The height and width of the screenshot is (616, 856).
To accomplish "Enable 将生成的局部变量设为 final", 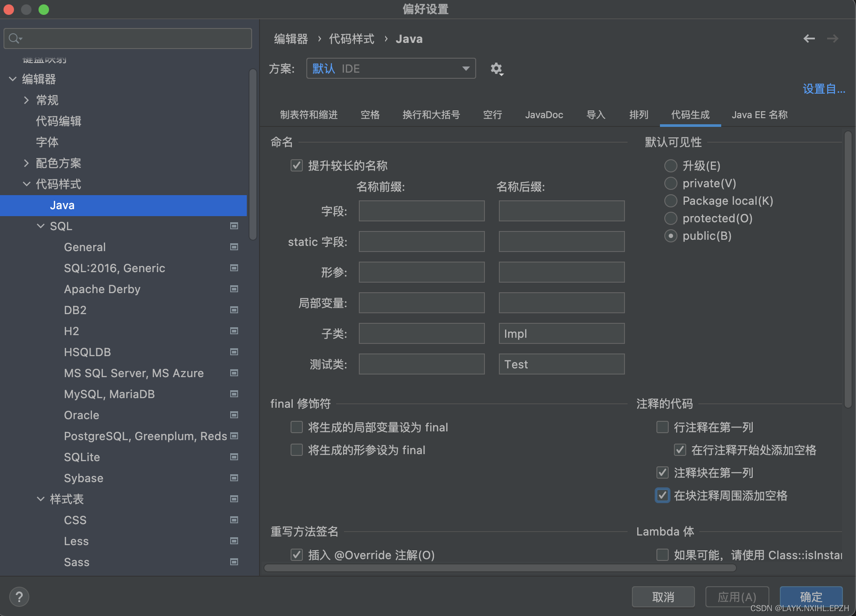I will pos(297,427).
